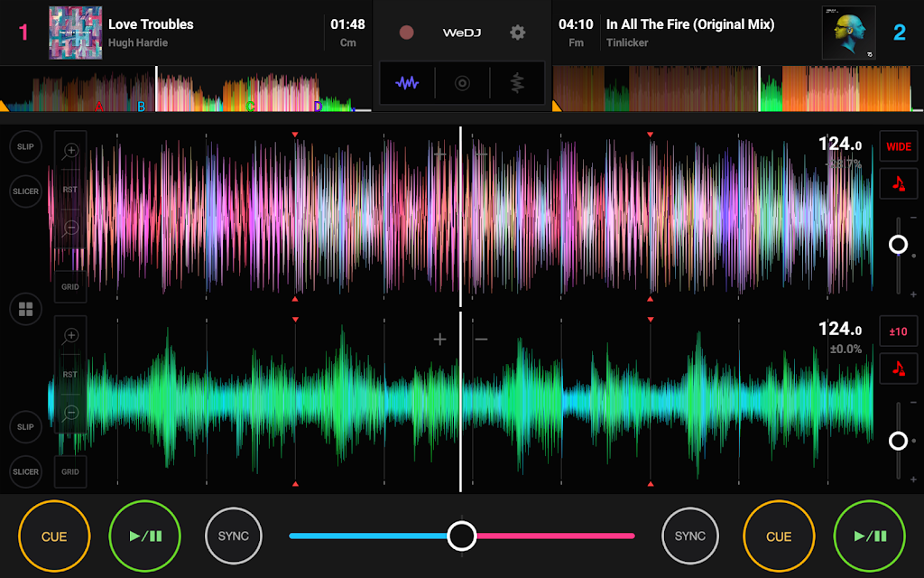Image resolution: width=924 pixels, height=578 pixels.
Task: Toggle key lock on deck 2
Action: (898, 368)
